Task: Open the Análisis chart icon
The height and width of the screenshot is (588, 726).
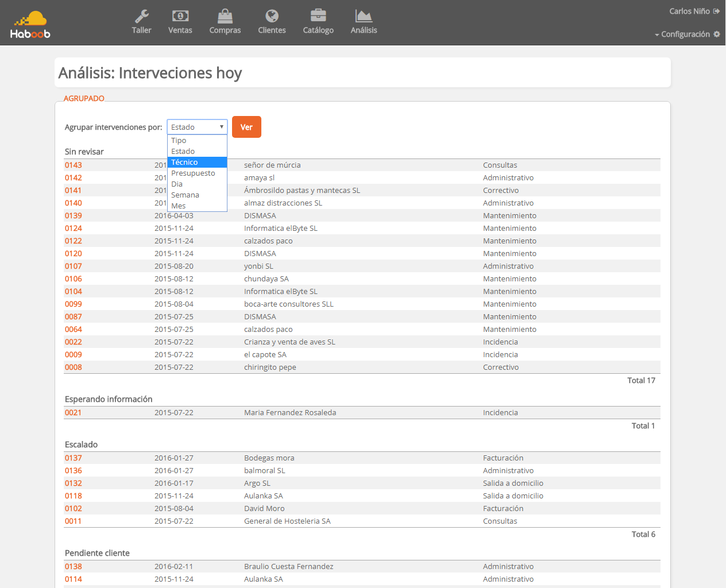Action: coord(364,16)
